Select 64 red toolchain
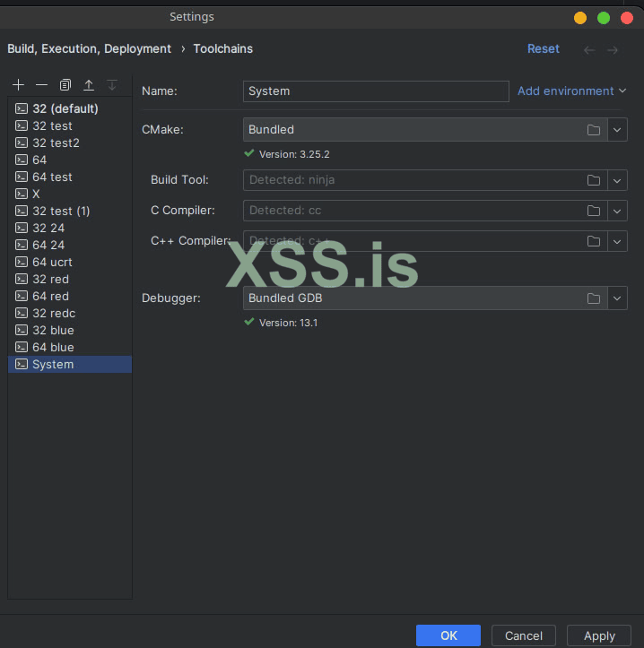The image size is (644, 648). pyautogui.click(x=70, y=297)
